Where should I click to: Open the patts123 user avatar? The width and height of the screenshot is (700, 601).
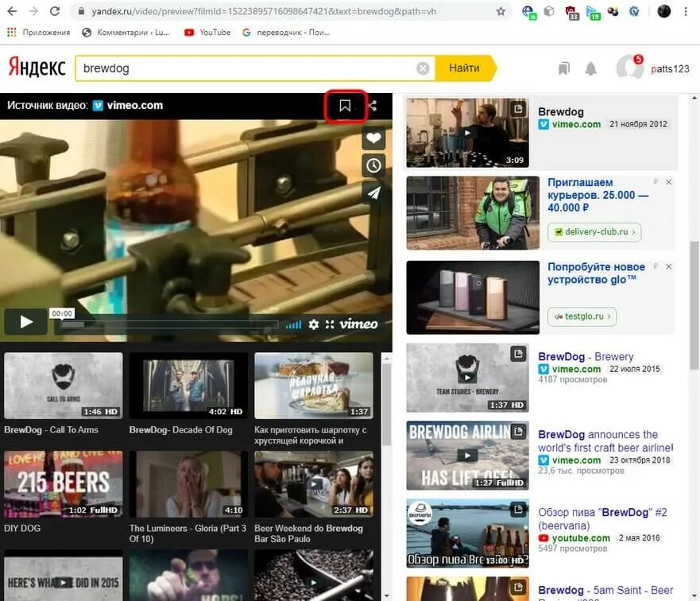629,68
